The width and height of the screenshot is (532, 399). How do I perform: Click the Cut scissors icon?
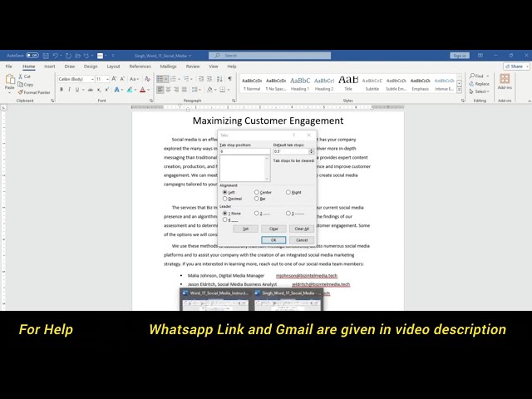(20, 76)
